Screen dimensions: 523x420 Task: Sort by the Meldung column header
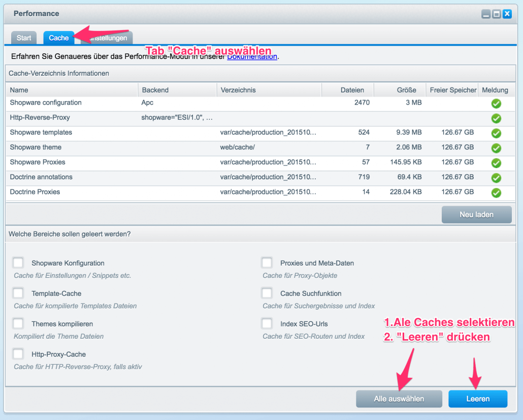[496, 90]
